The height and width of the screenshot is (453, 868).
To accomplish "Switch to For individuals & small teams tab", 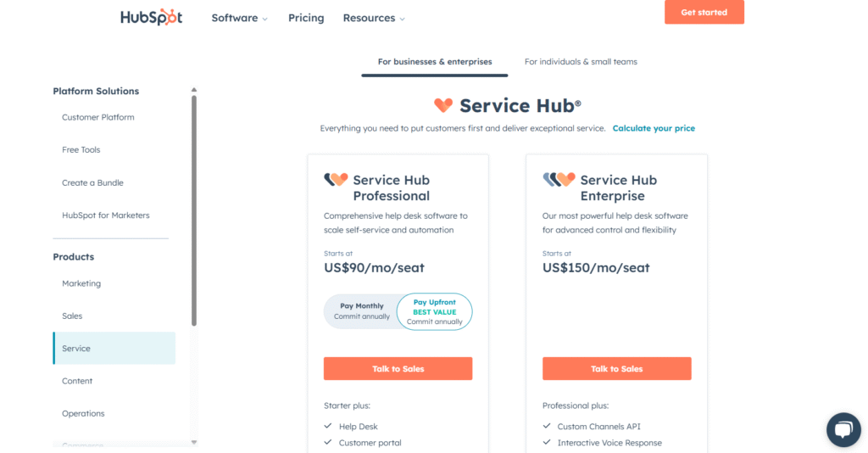I will pyautogui.click(x=581, y=62).
